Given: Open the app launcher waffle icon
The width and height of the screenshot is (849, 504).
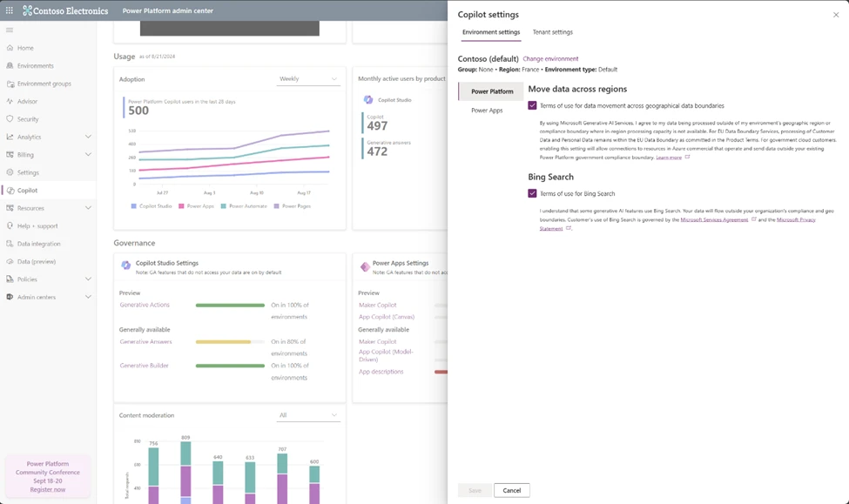Looking at the screenshot, I should point(10,10).
